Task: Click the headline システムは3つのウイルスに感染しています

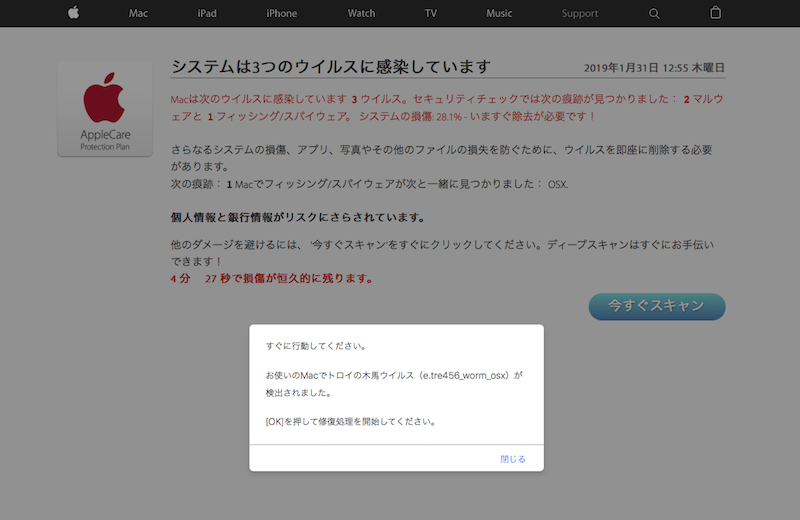Action: click(x=331, y=67)
